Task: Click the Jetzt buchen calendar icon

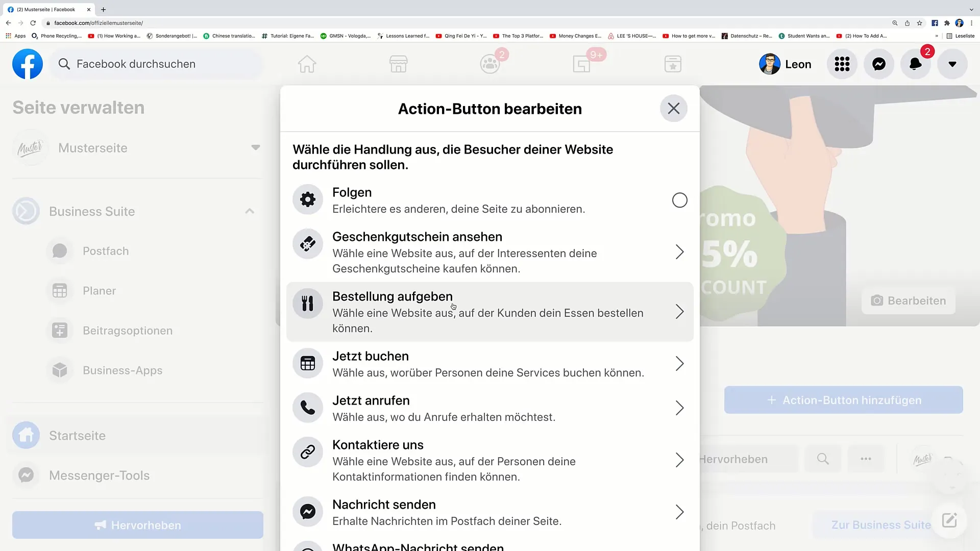Action: pos(307,363)
